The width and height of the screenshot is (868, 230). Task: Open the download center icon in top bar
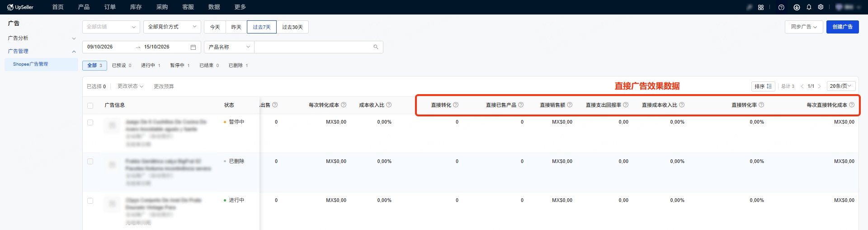[797, 7]
